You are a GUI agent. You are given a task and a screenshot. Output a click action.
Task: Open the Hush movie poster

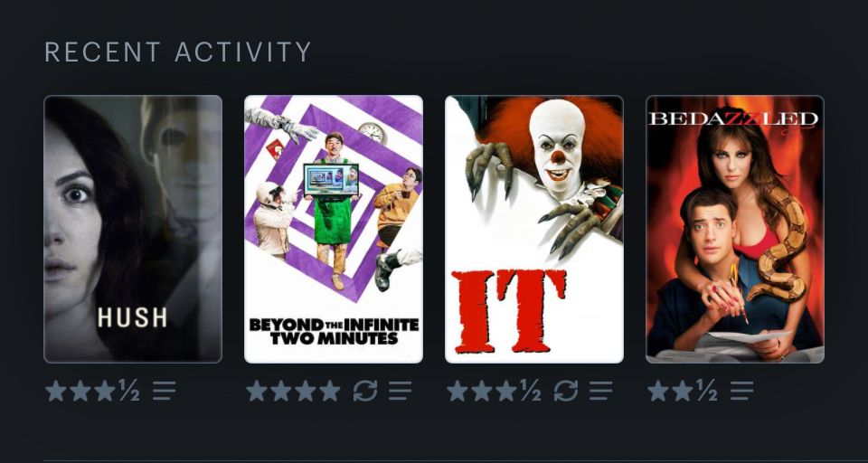pyautogui.click(x=133, y=230)
